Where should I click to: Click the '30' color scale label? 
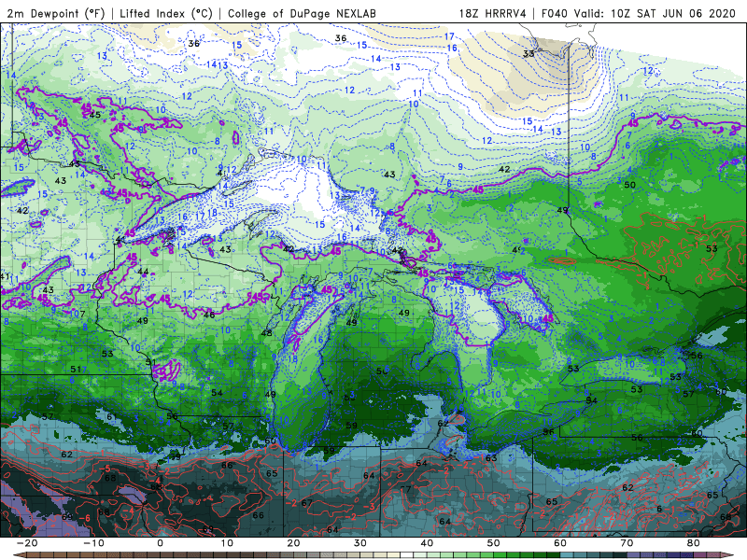point(360,543)
